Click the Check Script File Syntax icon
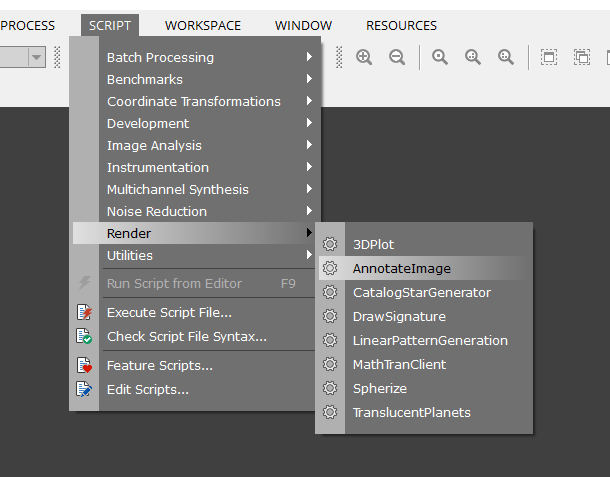The height and width of the screenshot is (477, 610). pyautogui.click(x=85, y=337)
